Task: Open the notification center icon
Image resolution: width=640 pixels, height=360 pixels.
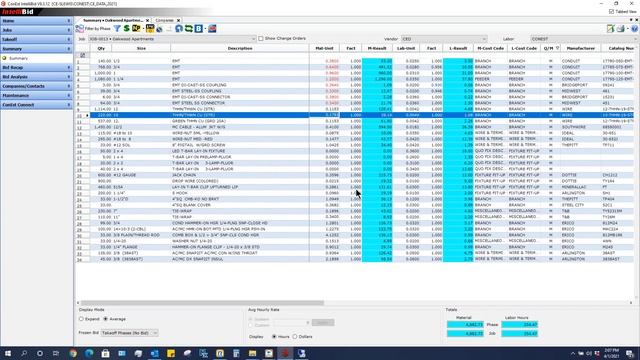Action: coord(630,353)
